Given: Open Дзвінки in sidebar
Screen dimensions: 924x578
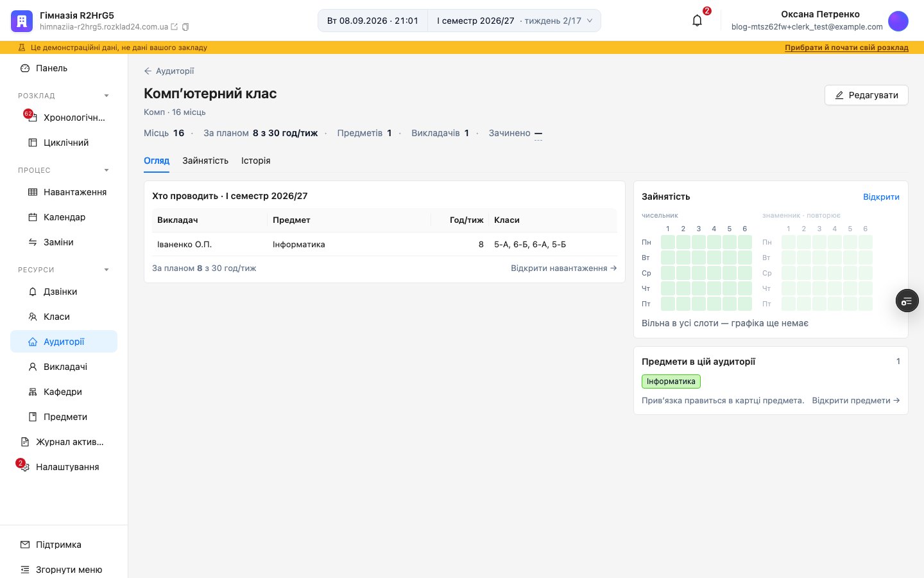Looking at the screenshot, I should tap(64, 292).
